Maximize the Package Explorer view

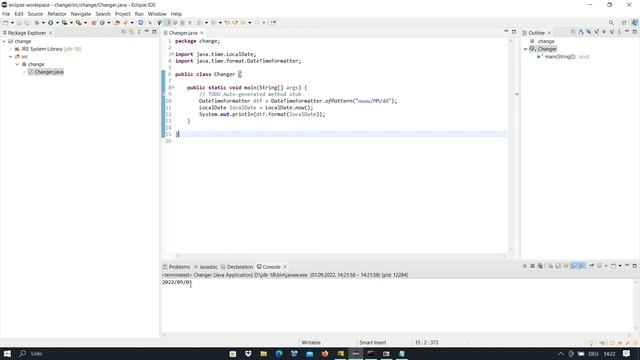pyautogui.click(x=154, y=31)
